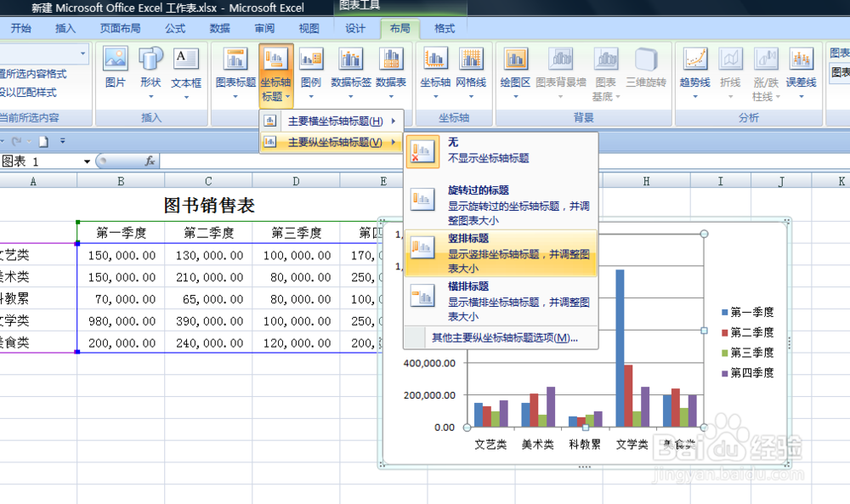
Task: Expand the Error Bars (误差线) dropdown arrow
Action: [802, 96]
